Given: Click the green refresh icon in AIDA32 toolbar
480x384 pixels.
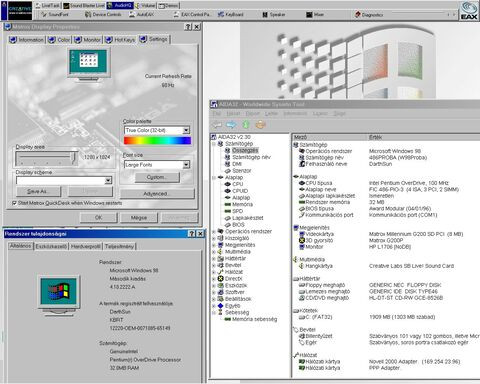Looking at the screenshot, I should [246, 125].
